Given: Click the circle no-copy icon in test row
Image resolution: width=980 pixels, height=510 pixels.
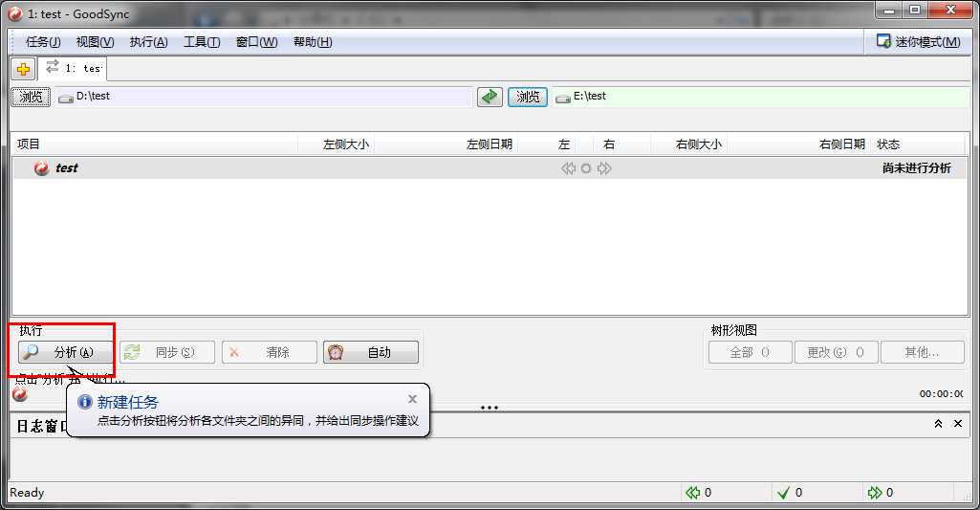Looking at the screenshot, I should coord(586,168).
